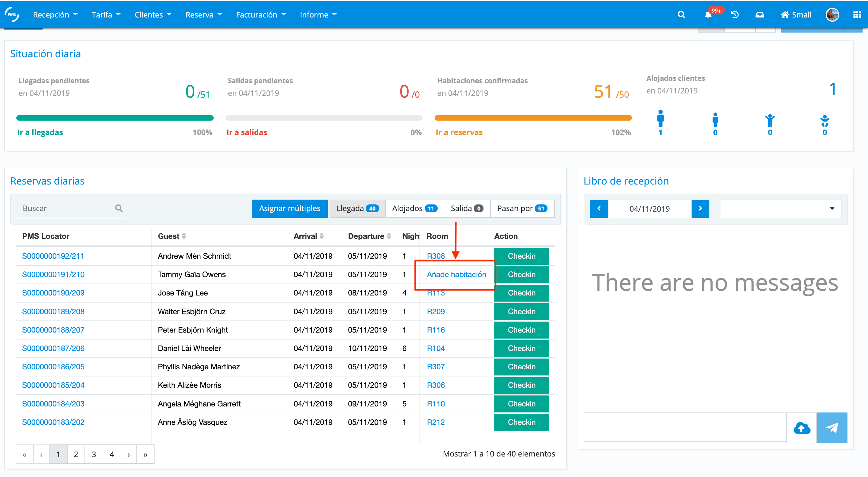
Task: Click the inbox tray icon
Action: pyautogui.click(x=759, y=15)
